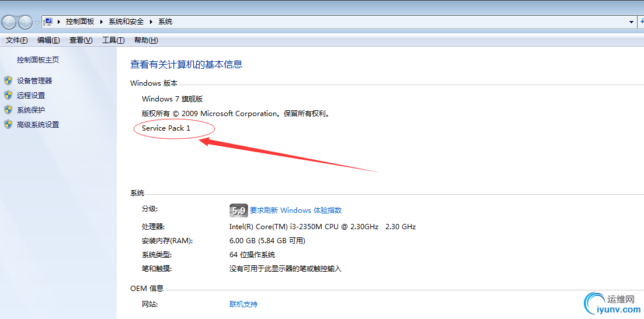Image resolution: width=644 pixels, height=319 pixels.
Task: Click the 查看有关计算机的基本信息 heading
Action: tap(186, 64)
